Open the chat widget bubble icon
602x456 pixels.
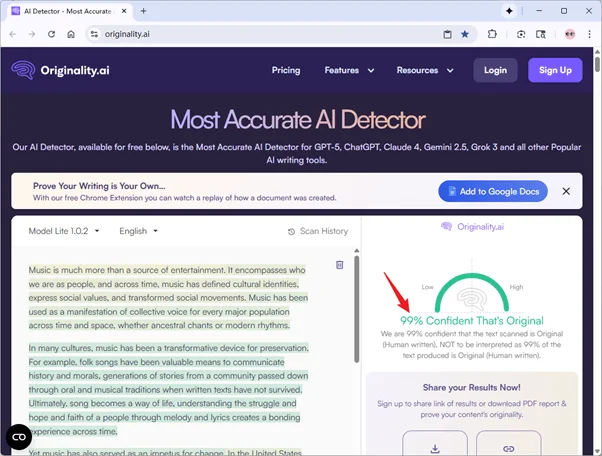click(18, 437)
